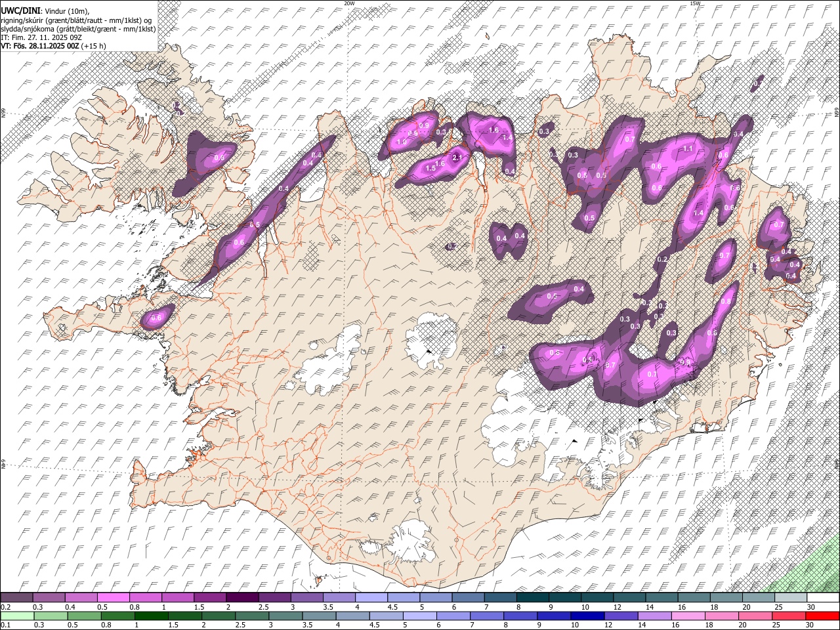This screenshot has height=630, width=840.
Task: Pick the upper legend swatch labelled 3.5
Action: click(339, 598)
